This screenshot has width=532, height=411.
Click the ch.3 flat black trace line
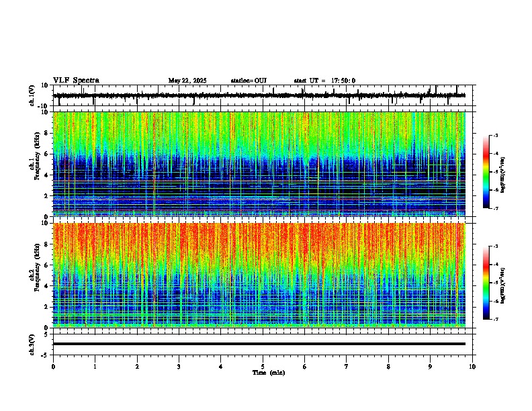(259, 344)
